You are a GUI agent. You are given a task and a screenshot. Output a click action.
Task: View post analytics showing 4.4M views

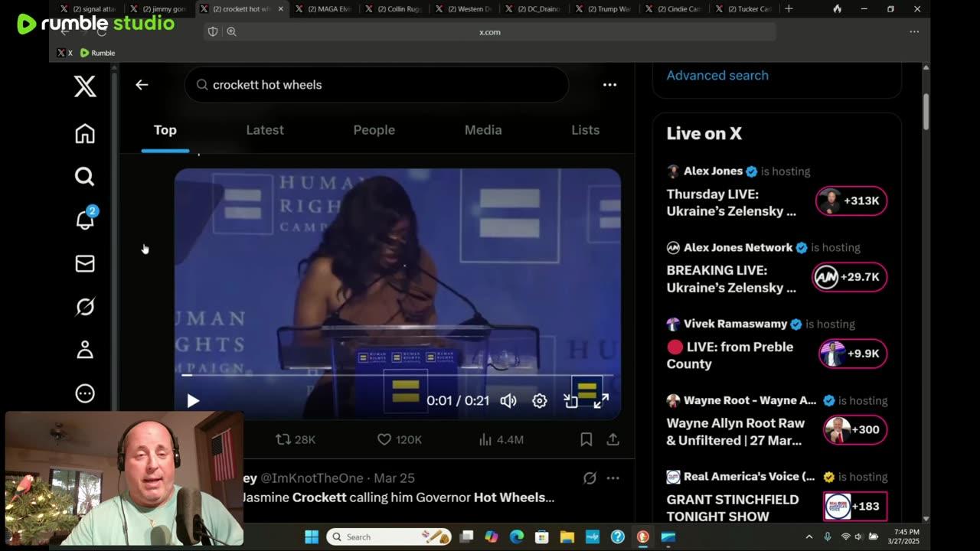pyautogui.click(x=501, y=439)
